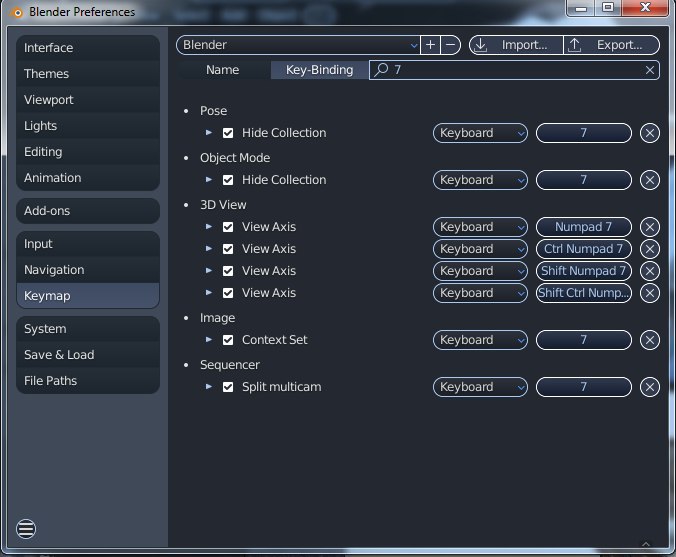
Task: Change the Ctrl Numpad 7 key binding
Action: tap(584, 249)
